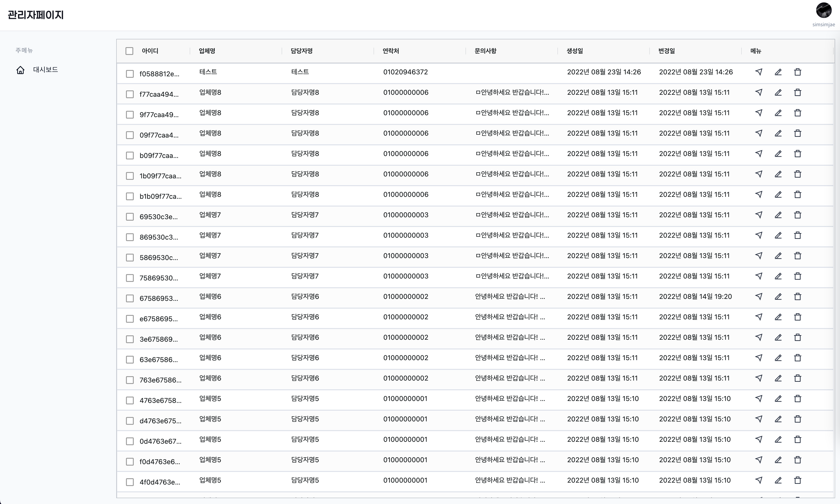Screen dimensions: 840x504
Task: Click send icon in row f77caa494
Action: tap(759, 92)
